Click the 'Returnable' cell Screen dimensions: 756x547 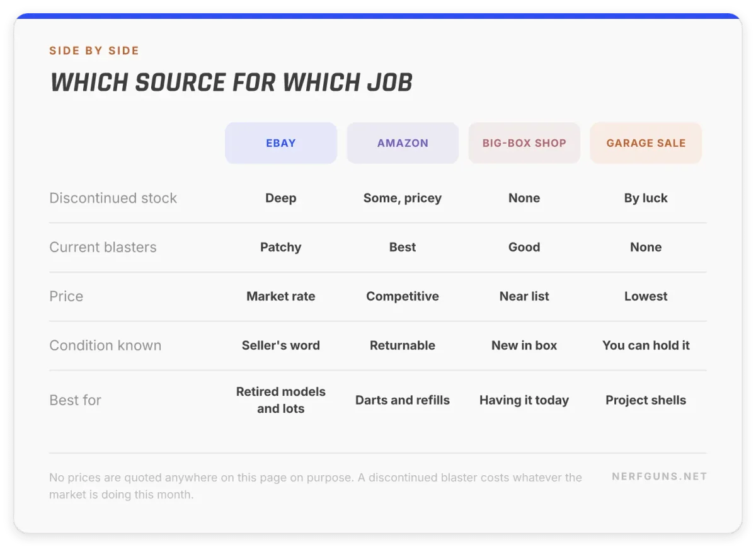tap(403, 345)
